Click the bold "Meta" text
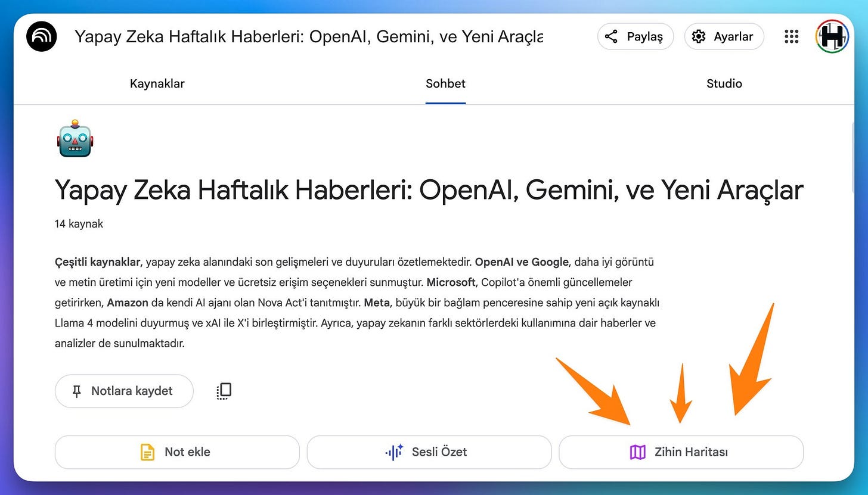868x495 pixels. click(x=376, y=303)
